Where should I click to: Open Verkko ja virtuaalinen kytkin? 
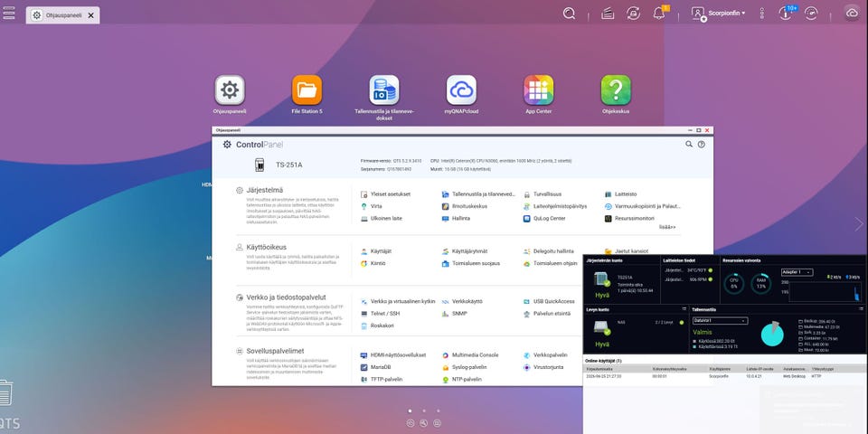tap(398, 301)
